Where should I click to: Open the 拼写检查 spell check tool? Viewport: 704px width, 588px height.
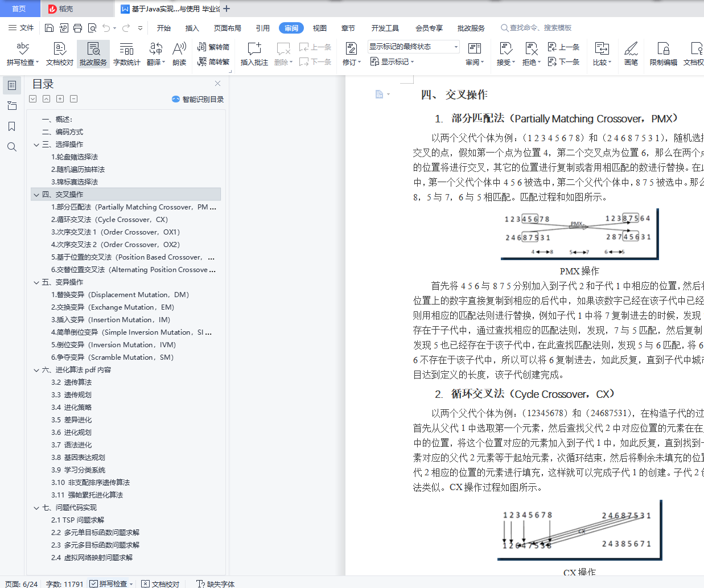point(23,54)
